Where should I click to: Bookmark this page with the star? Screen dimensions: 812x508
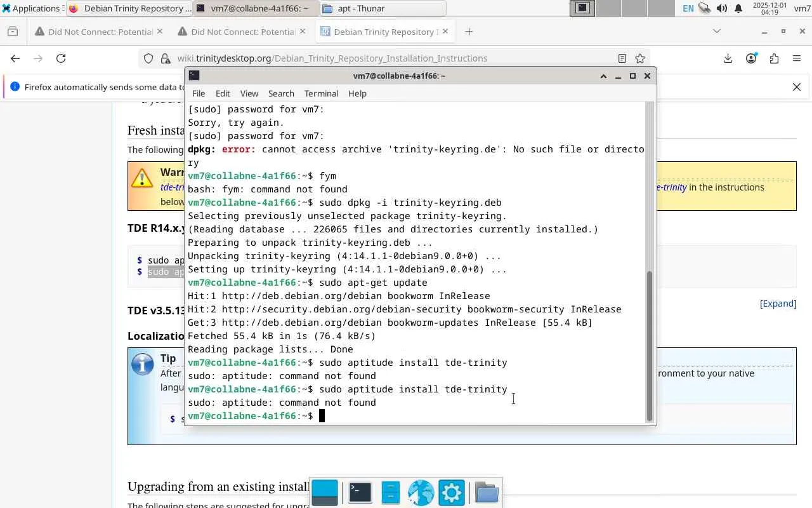click(640, 58)
